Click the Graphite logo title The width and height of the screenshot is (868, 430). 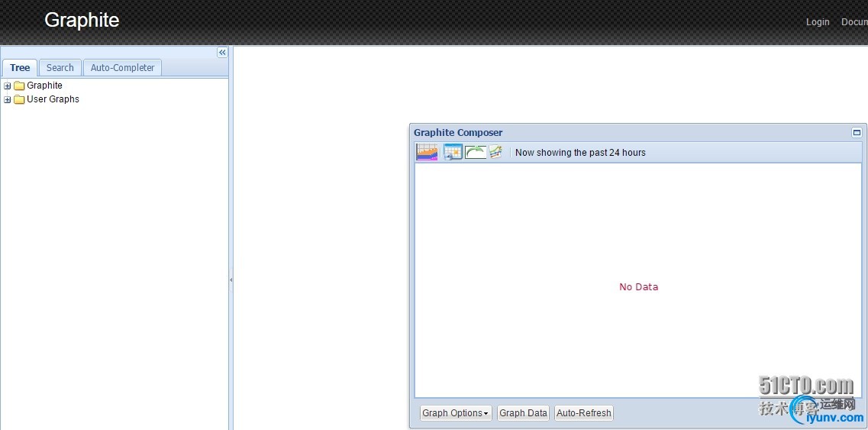[x=82, y=20]
